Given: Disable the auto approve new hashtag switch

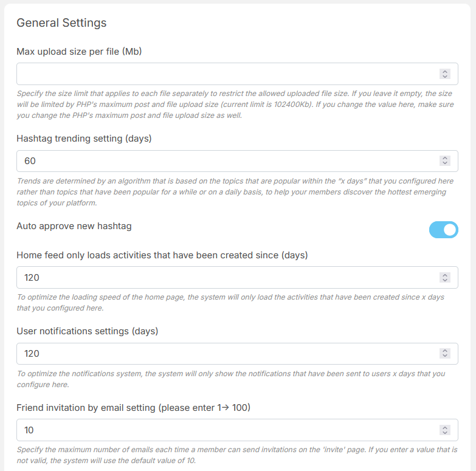Looking at the screenshot, I should coord(443,230).
